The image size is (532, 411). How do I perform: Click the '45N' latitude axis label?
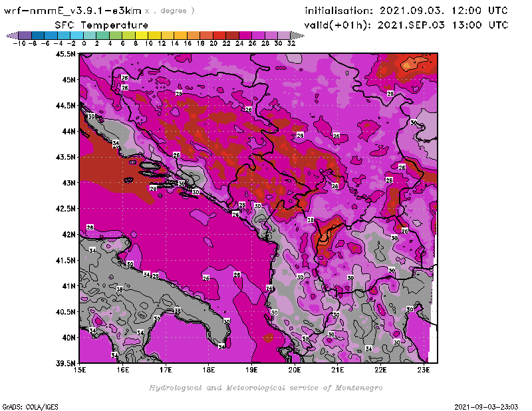68,80
